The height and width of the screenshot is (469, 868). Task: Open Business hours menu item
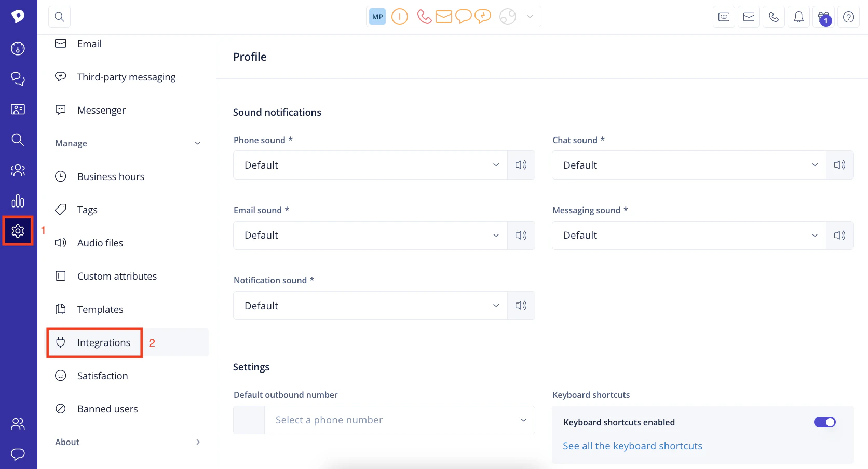click(128, 176)
